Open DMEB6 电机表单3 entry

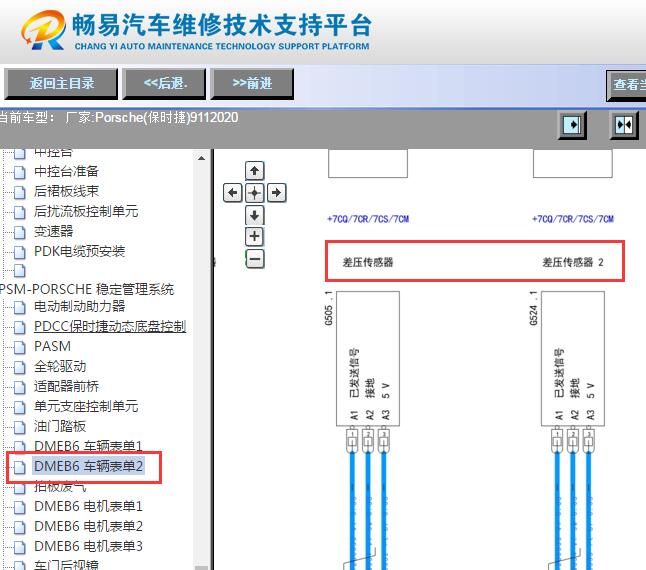(x=88, y=546)
